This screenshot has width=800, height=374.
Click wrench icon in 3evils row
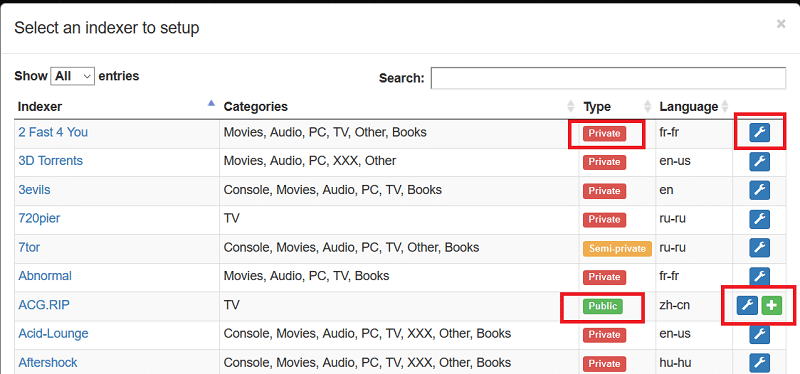click(759, 190)
